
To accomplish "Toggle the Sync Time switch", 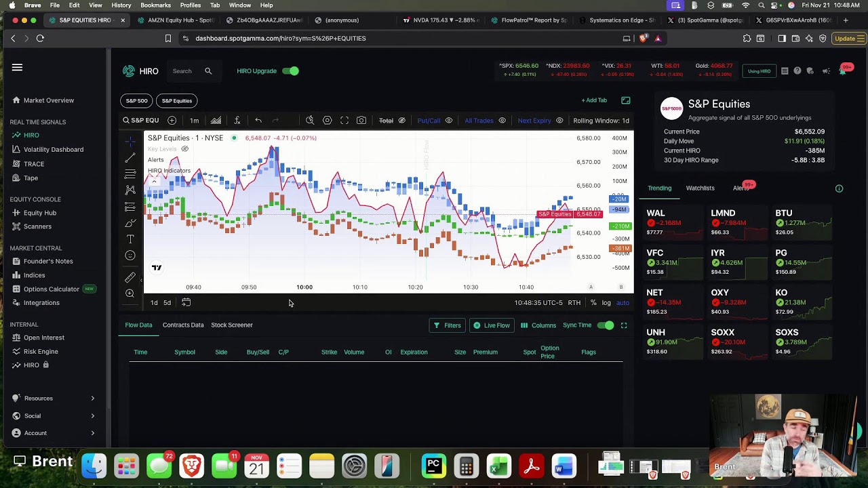I will [x=606, y=325].
